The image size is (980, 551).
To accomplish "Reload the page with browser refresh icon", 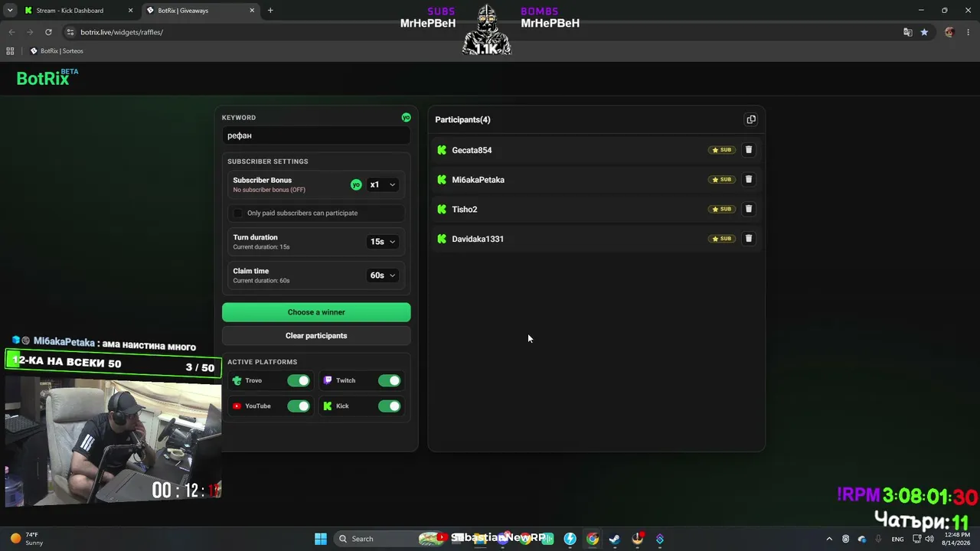I will click(48, 32).
